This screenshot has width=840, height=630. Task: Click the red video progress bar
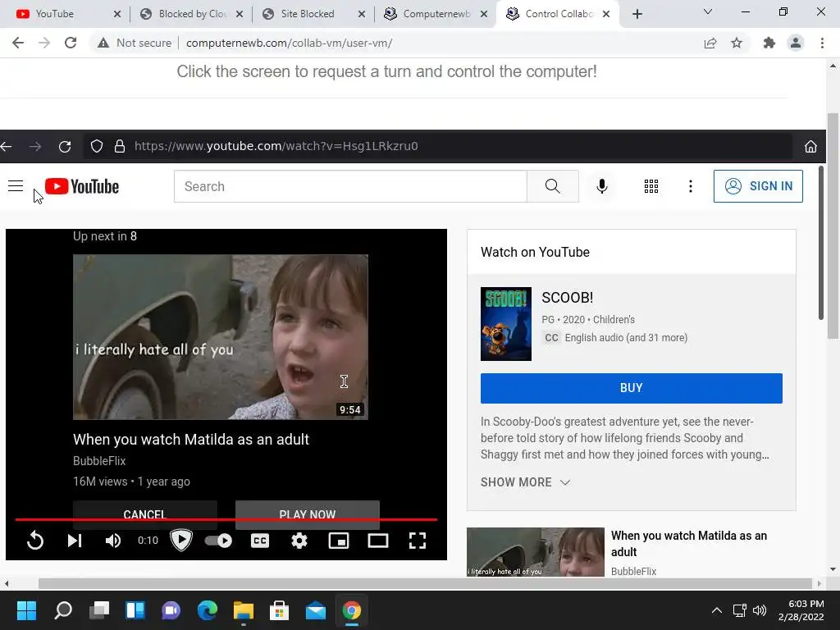226,519
